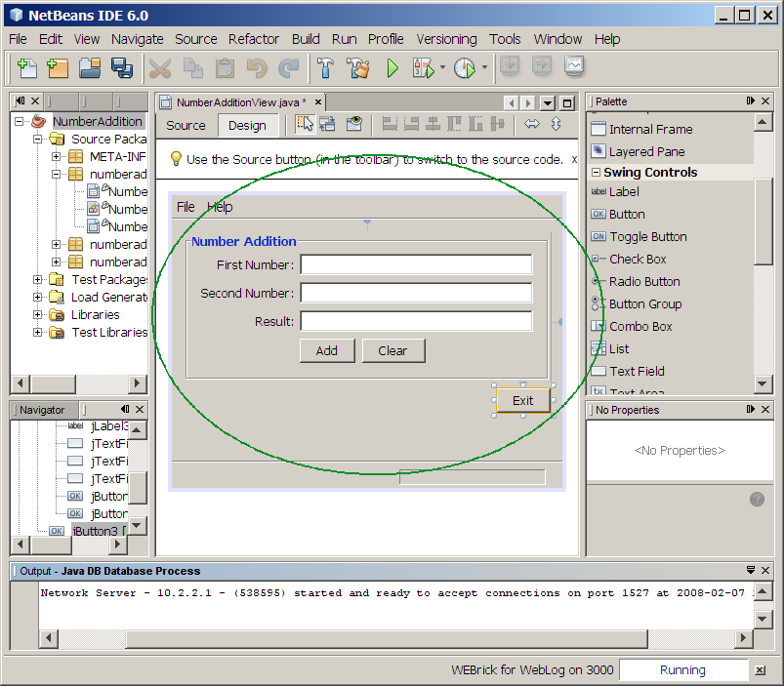
Task: Pick Button Group from the Palette
Action: (637, 304)
